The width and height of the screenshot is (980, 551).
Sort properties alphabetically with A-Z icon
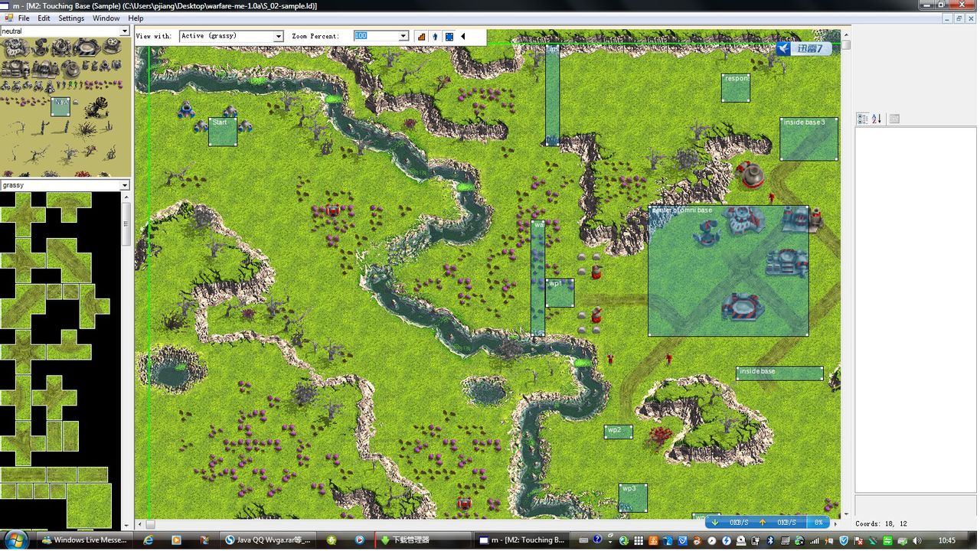(x=877, y=119)
